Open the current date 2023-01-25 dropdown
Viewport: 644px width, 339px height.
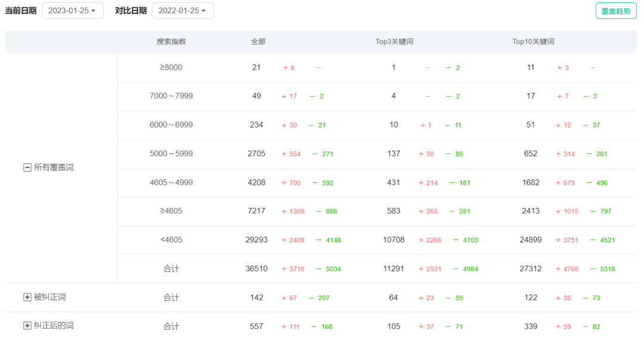click(x=72, y=11)
